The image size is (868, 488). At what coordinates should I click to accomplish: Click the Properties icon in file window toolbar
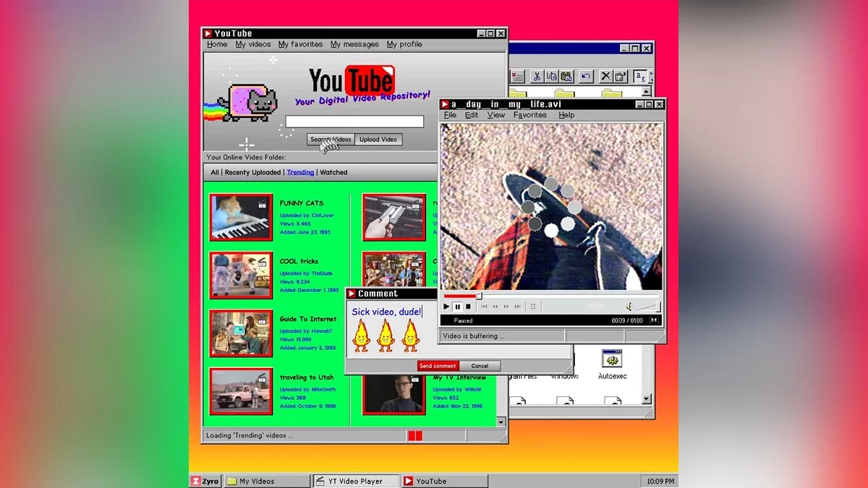click(x=620, y=76)
